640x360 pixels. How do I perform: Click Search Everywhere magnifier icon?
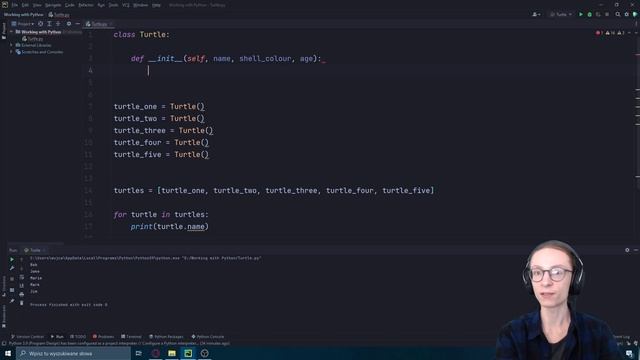coord(618,14)
